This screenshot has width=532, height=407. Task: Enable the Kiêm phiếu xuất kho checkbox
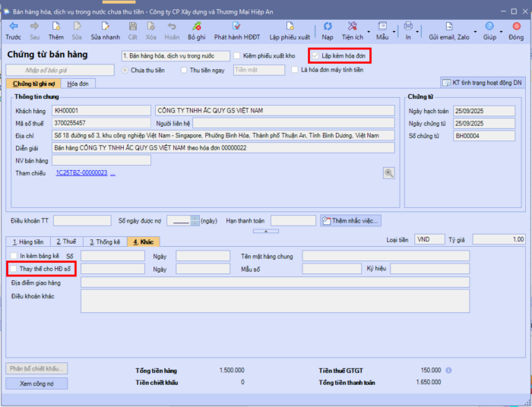237,55
